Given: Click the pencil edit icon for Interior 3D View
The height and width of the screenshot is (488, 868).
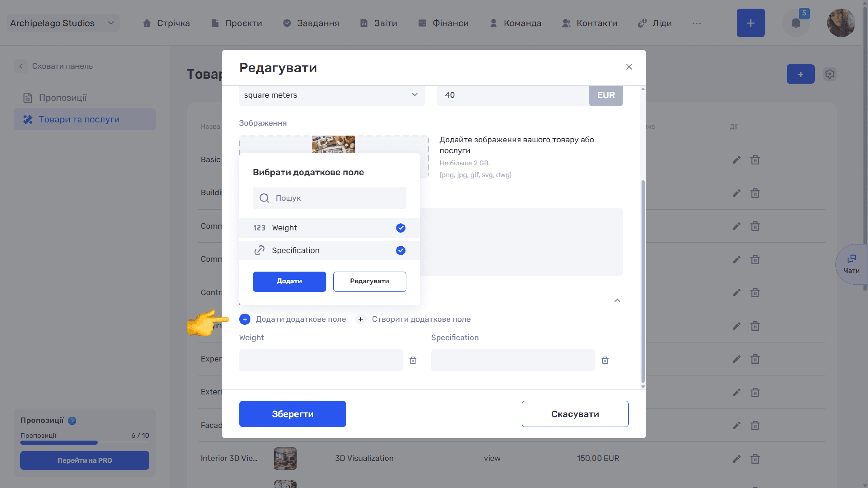Looking at the screenshot, I should (736, 459).
